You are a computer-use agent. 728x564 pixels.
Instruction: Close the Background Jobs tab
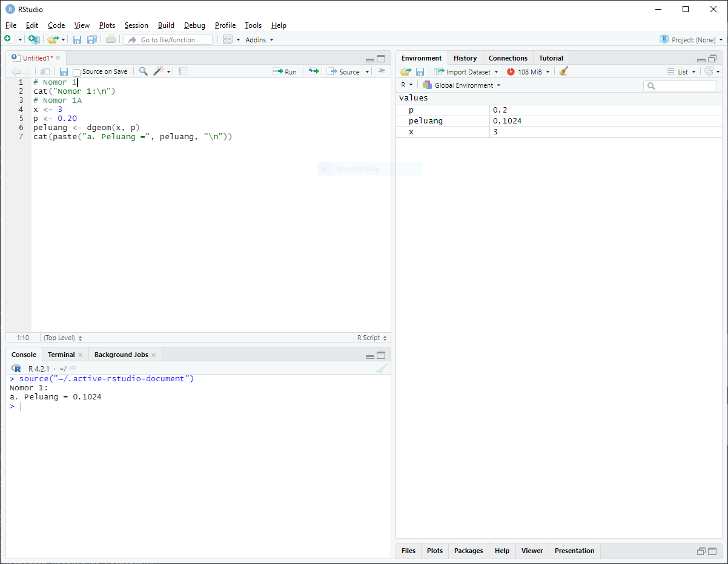pyautogui.click(x=153, y=355)
